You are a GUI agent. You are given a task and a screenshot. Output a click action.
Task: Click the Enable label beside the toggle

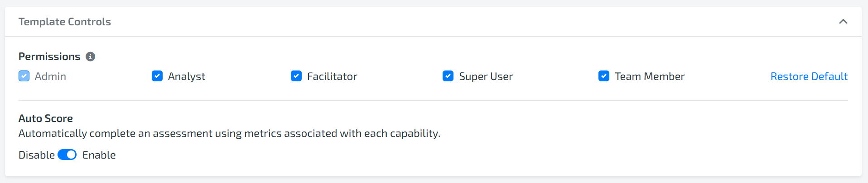[x=99, y=155]
